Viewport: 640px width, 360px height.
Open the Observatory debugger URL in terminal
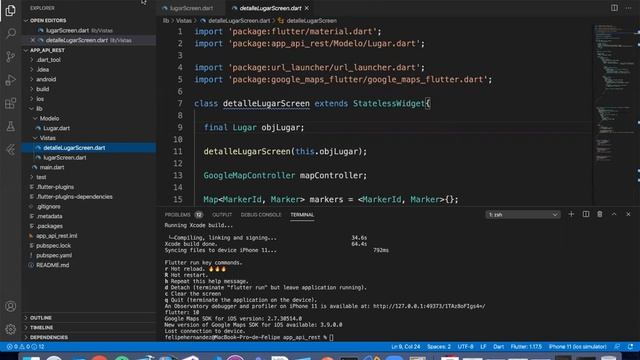(x=429, y=306)
